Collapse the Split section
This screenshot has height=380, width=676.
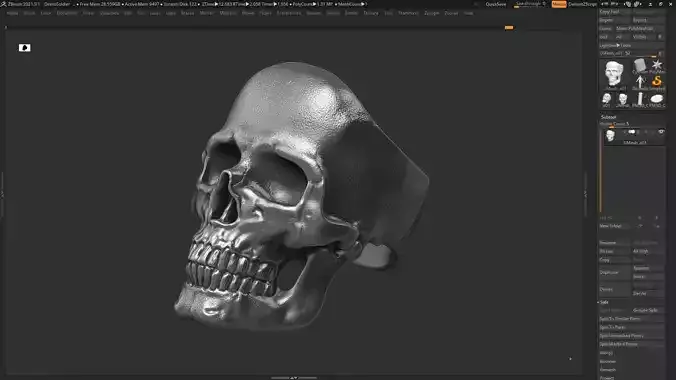(x=604, y=302)
